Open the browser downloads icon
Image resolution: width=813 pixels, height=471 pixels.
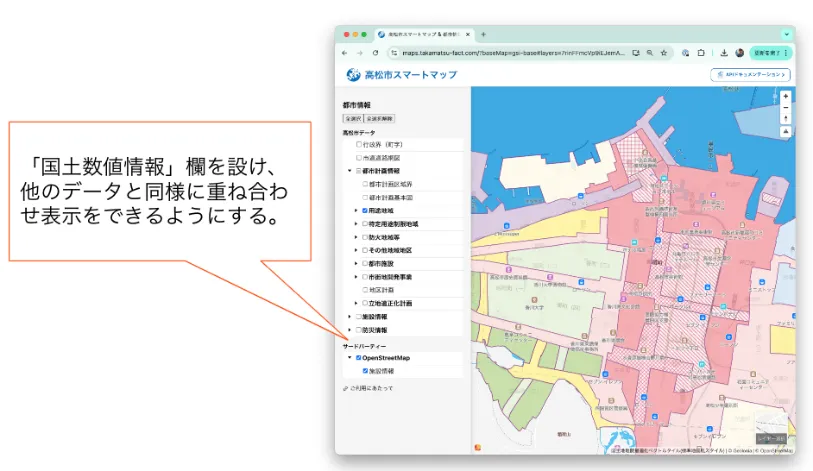[723, 53]
